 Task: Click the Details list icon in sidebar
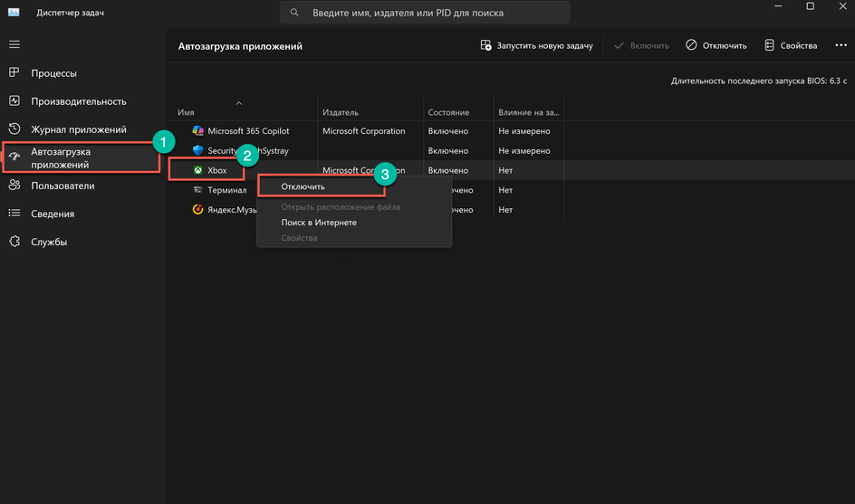pyautogui.click(x=14, y=213)
